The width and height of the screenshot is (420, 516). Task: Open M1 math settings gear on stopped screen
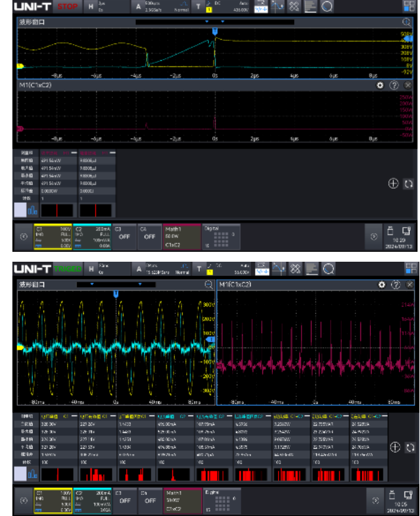(380, 85)
